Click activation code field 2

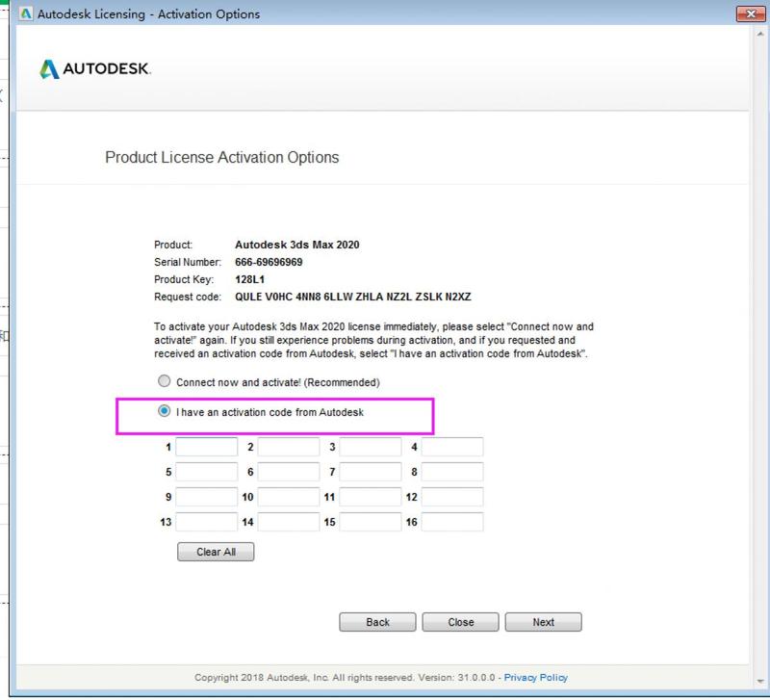point(289,447)
